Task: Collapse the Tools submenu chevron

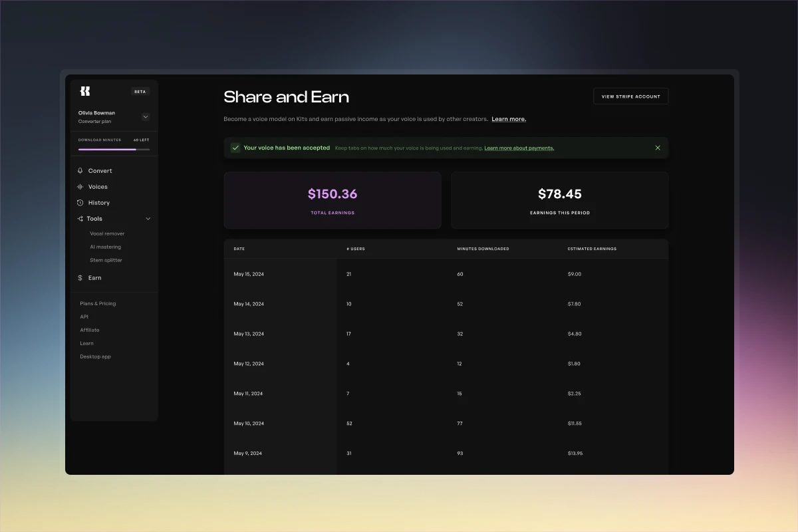Action: point(148,219)
